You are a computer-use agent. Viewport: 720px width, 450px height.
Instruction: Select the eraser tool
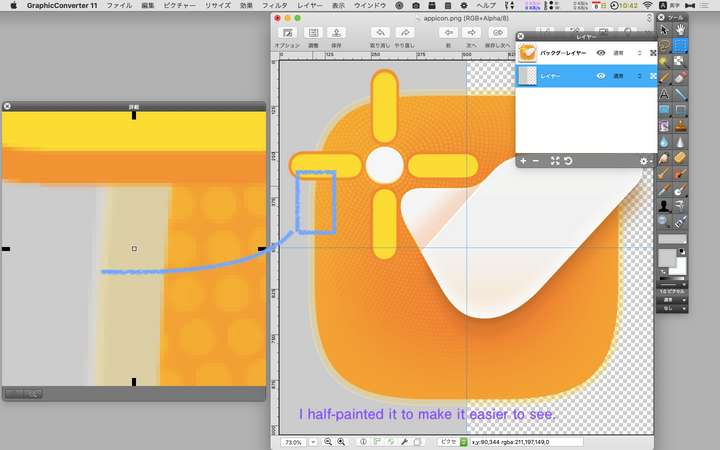click(x=680, y=78)
